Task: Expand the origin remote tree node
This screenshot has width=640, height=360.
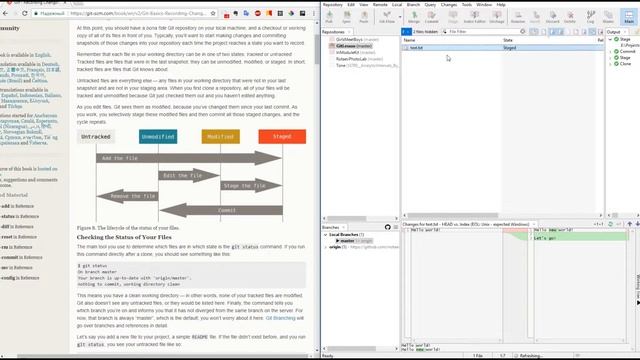Action: tap(325, 247)
